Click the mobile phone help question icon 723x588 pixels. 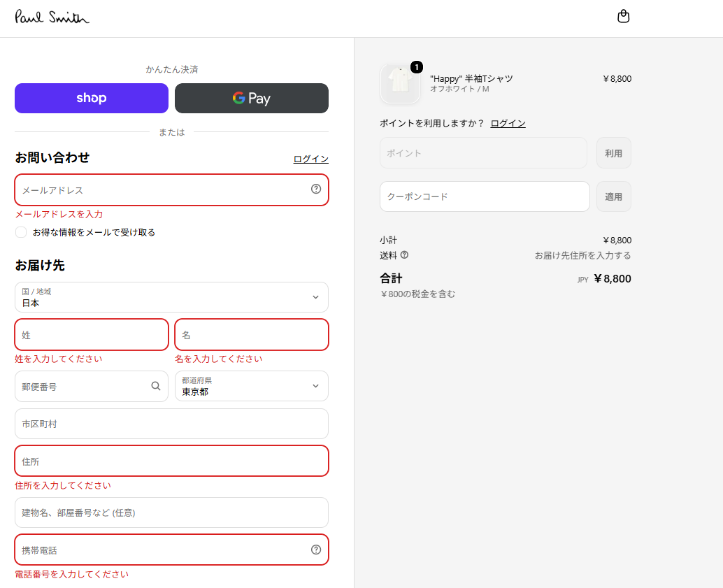tap(316, 550)
